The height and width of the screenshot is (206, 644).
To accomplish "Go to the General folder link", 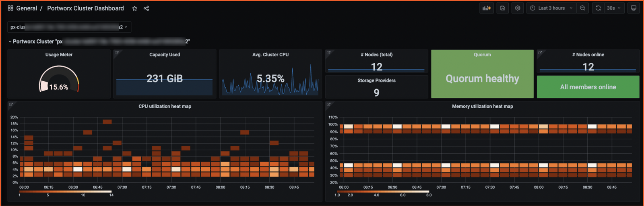I will (27, 8).
